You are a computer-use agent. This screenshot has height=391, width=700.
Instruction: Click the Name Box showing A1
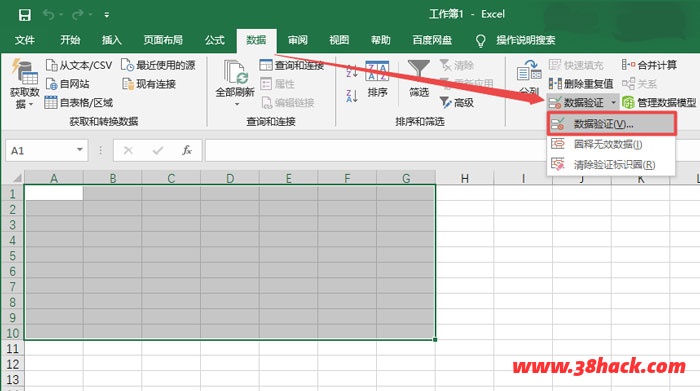click(39, 150)
